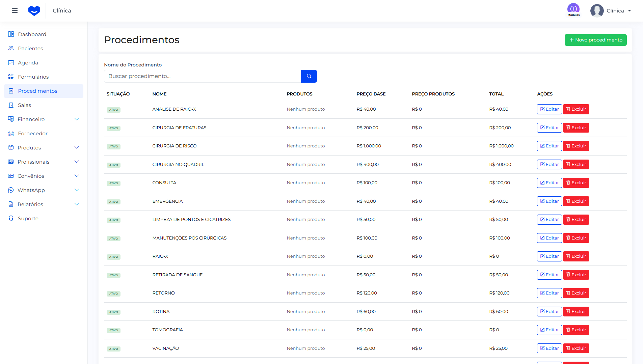Expand the Produtos sidebar section
The image size is (643, 364).
pos(77,148)
